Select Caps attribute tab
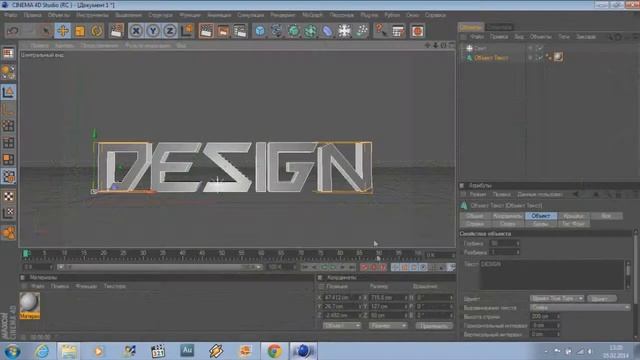 coord(573,216)
